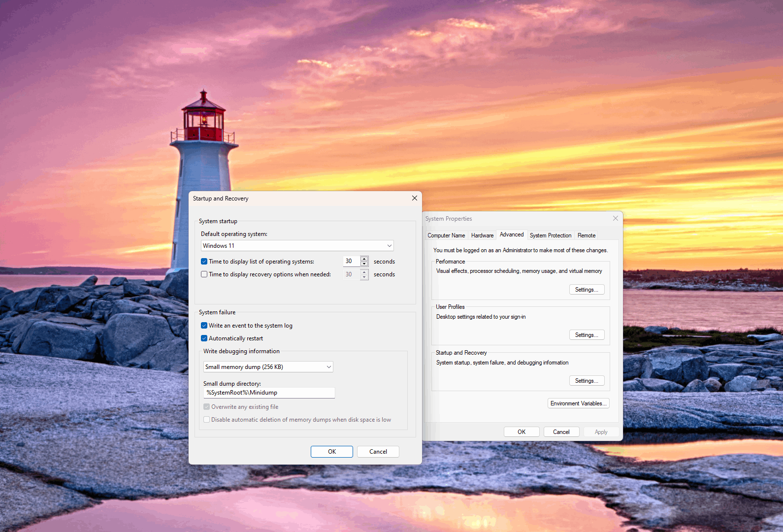Click the 'Visual effects, processor scheduling' description text
Screen dimensions: 783x532
pyautogui.click(x=519, y=271)
